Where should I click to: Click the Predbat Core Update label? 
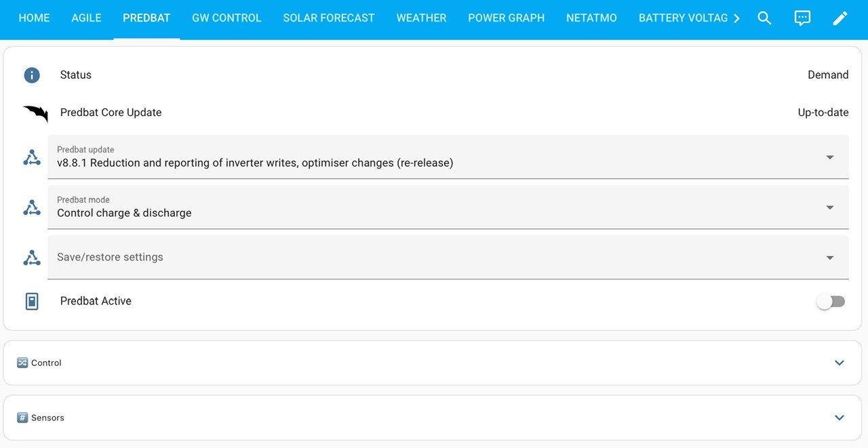(111, 113)
